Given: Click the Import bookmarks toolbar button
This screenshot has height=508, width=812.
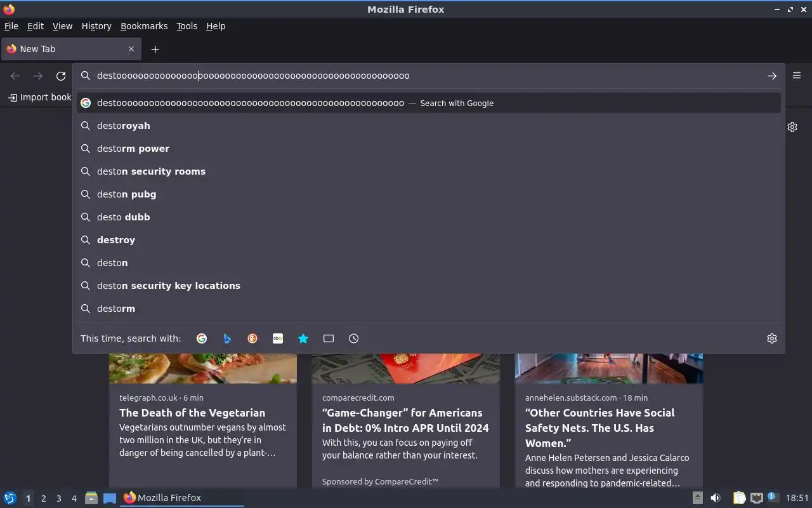Looking at the screenshot, I should 39,97.
